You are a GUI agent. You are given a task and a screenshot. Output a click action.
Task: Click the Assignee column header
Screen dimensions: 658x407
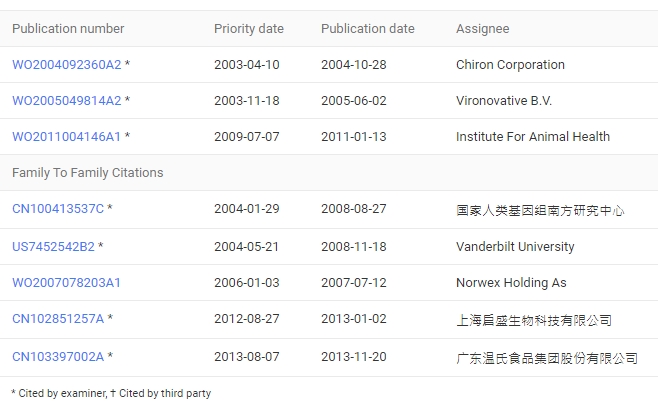[482, 29]
